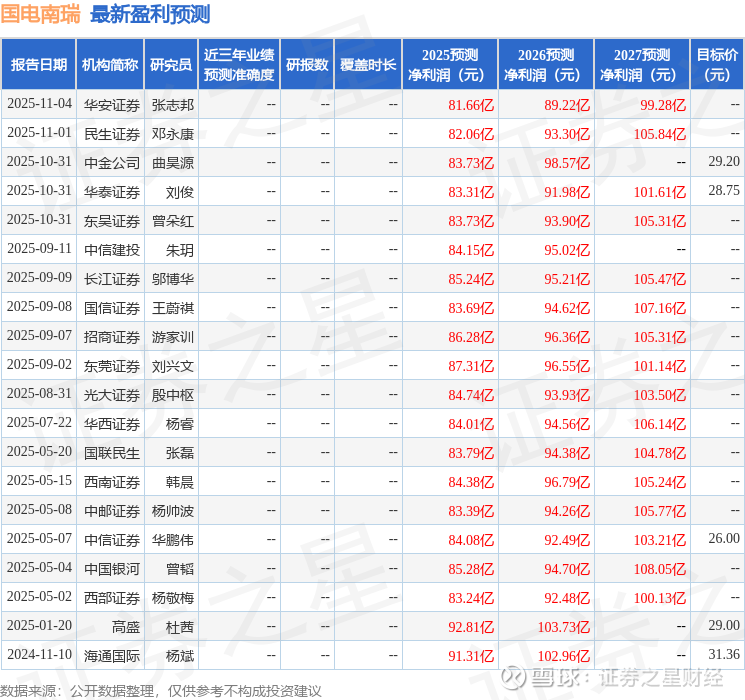Select the 报告日期 column header
Viewport: 745px width, 700px height.
[x=38, y=65]
